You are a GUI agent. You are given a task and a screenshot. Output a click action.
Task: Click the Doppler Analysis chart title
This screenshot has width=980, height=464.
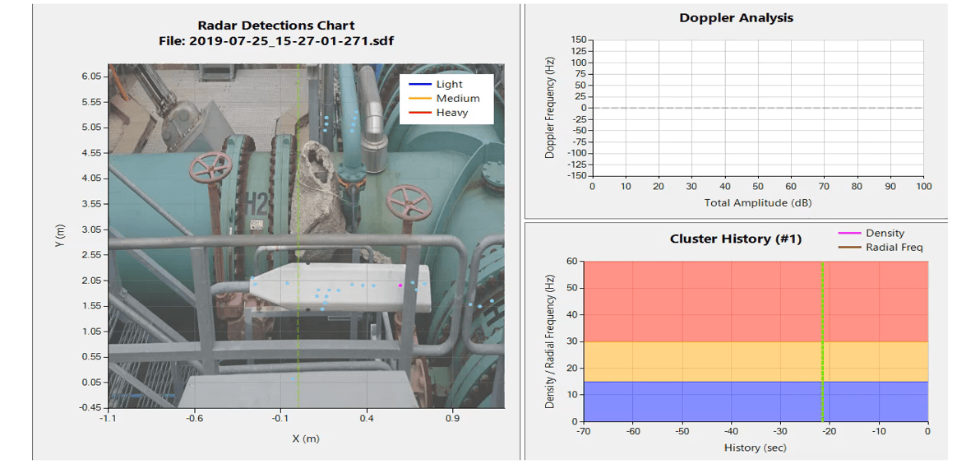click(737, 18)
